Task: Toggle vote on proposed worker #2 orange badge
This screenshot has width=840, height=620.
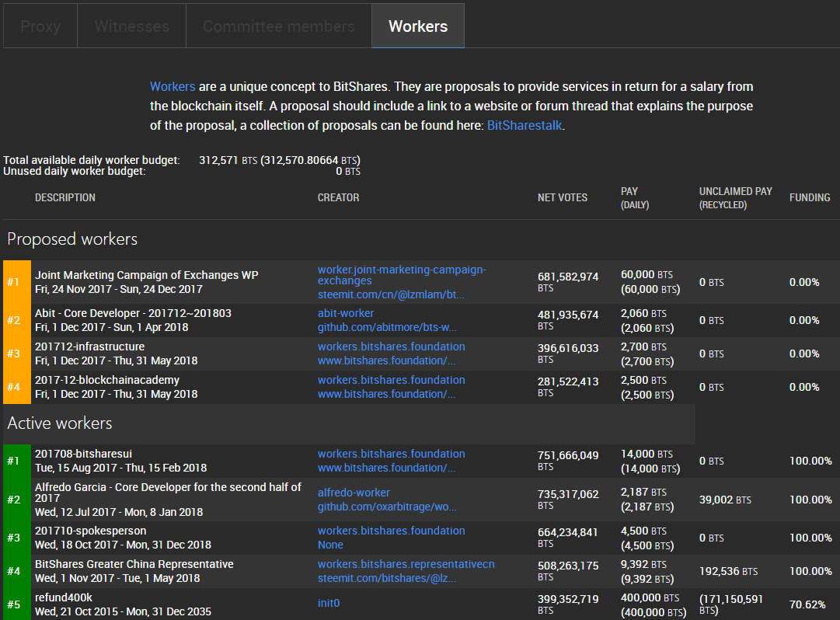Action: (x=17, y=321)
